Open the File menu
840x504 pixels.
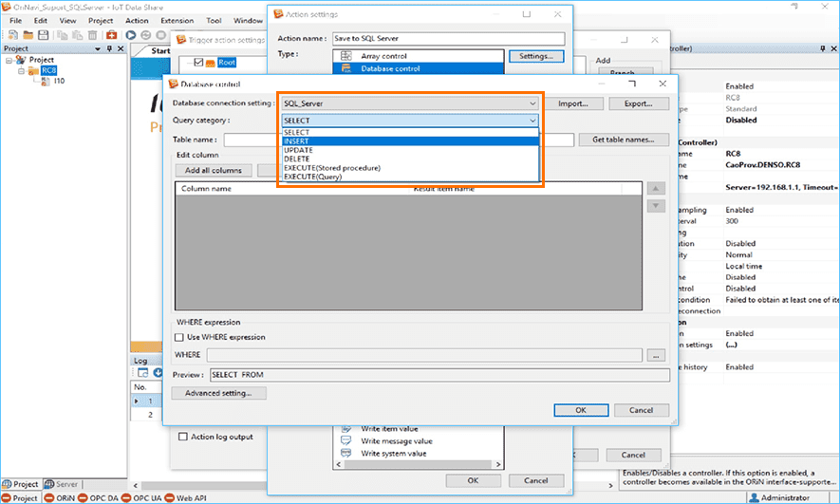pos(15,20)
